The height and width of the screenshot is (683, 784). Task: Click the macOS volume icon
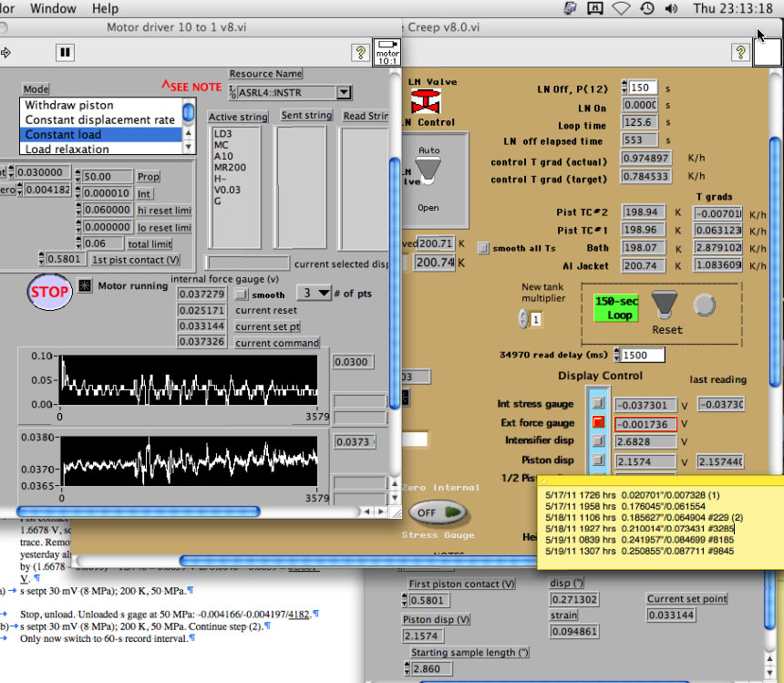pos(672,8)
